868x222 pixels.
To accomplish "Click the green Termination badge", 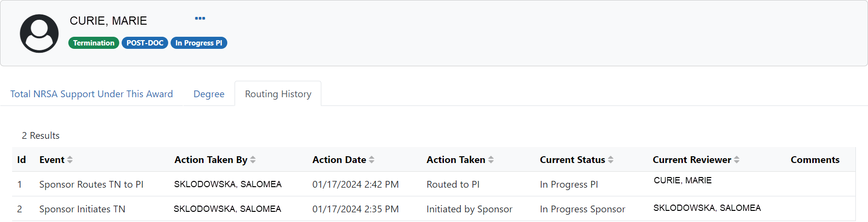I will point(94,43).
